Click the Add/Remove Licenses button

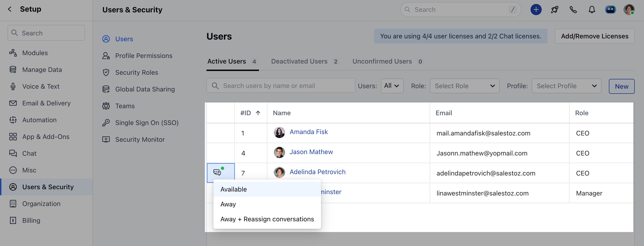coord(595,36)
